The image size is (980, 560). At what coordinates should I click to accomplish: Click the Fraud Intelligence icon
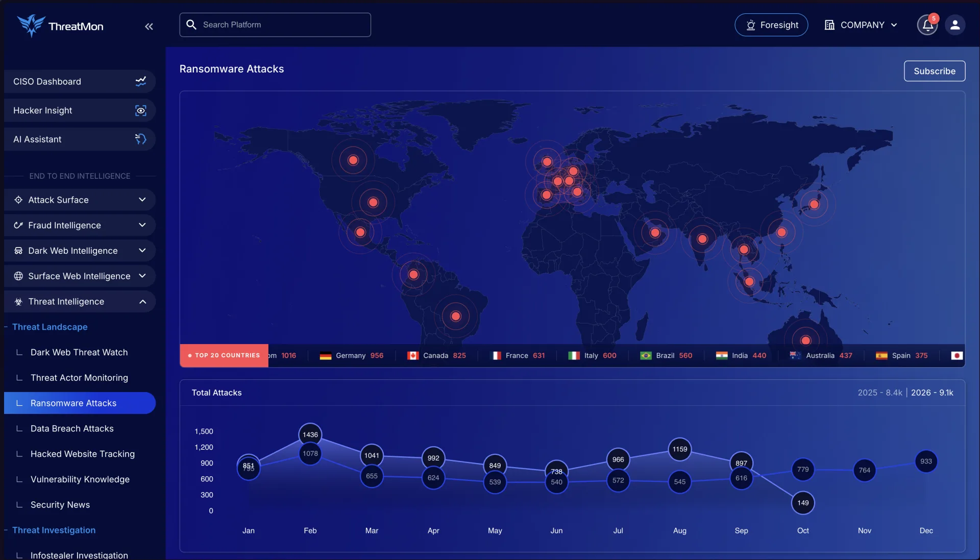(x=18, y=225)
